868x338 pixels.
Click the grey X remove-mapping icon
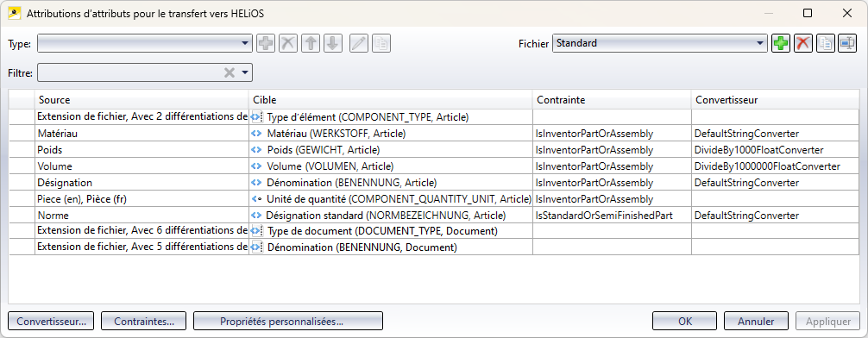(x=288, y=43)
